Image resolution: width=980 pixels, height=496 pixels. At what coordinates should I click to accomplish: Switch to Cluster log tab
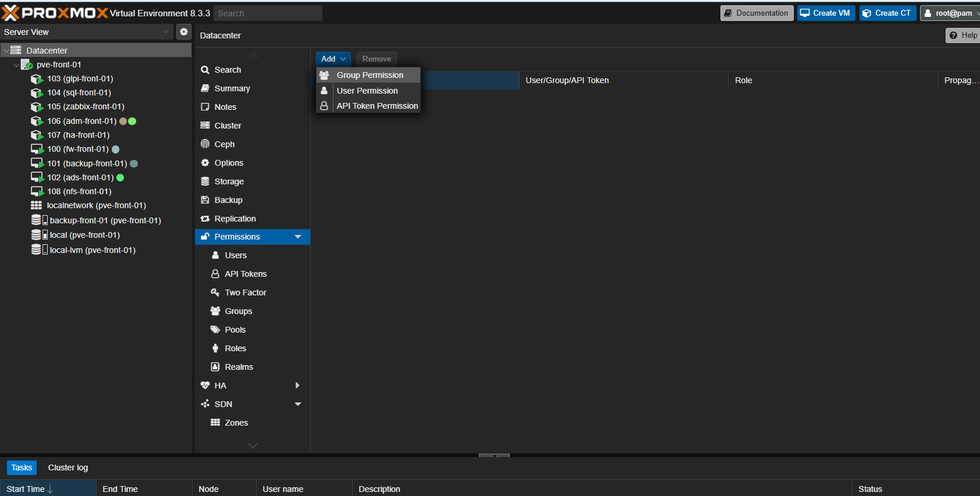coord(68,468)
